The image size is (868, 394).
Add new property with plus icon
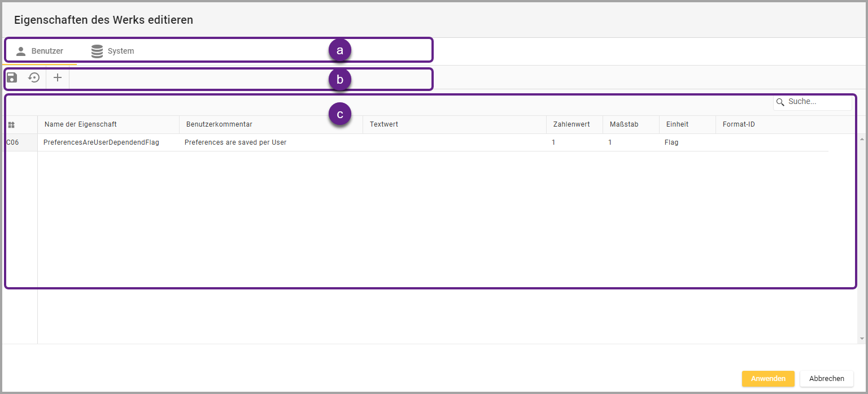(58, 77)
